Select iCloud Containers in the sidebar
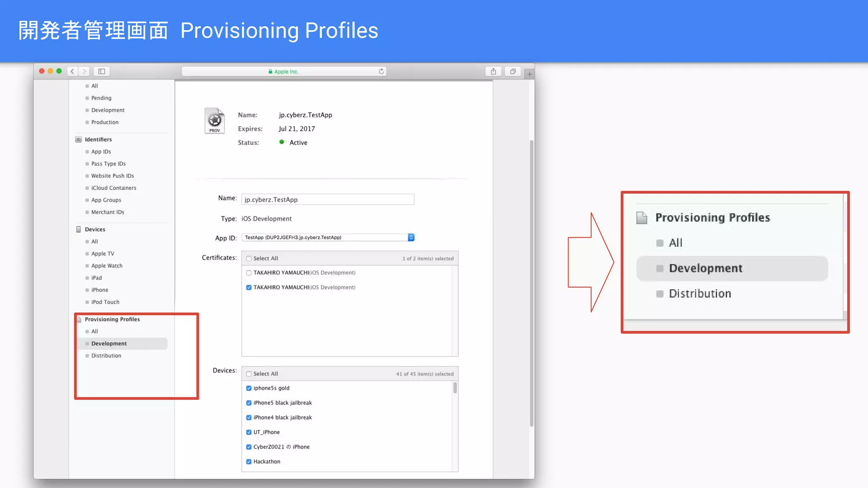868x488 pixels. (114, 188)
